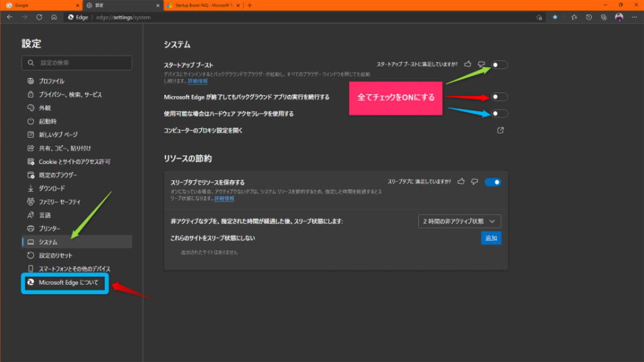Close the Google tab
The image size is (644, 362).
[78, 5]
